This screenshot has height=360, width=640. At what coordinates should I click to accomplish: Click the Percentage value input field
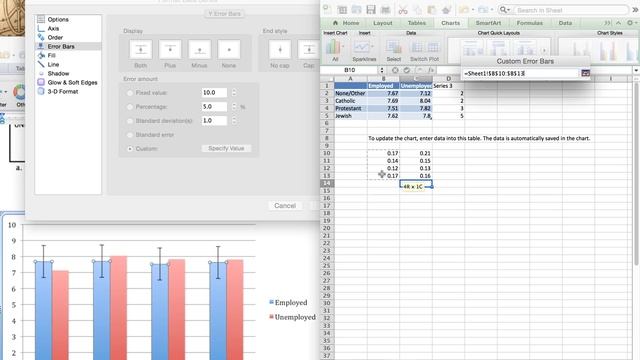214,107
